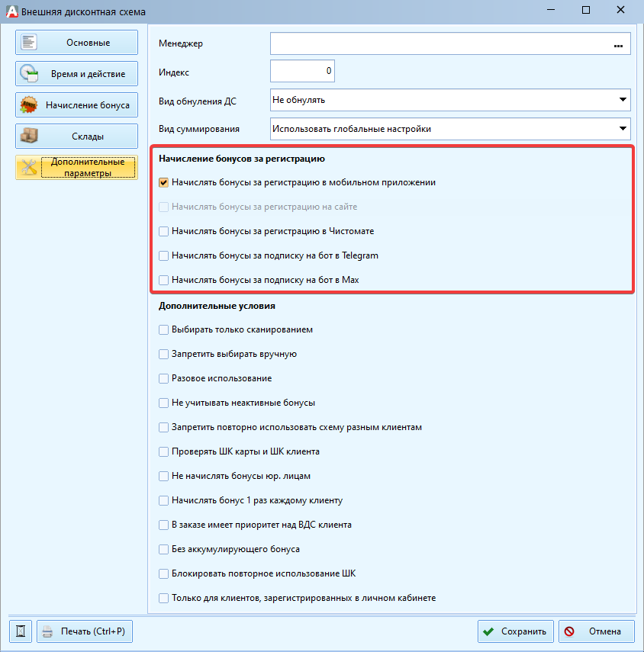Enable bonuses for Max bot subscription
The image size is (644, 652).
(163, 280)
